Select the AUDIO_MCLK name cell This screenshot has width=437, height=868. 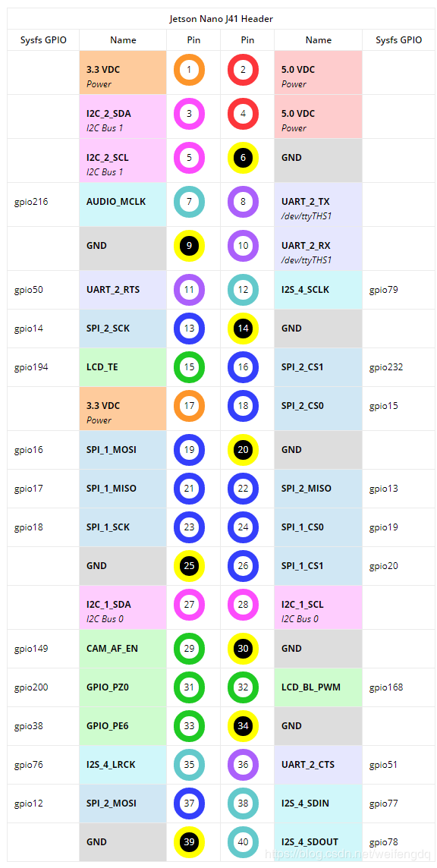tap(123, 204)
